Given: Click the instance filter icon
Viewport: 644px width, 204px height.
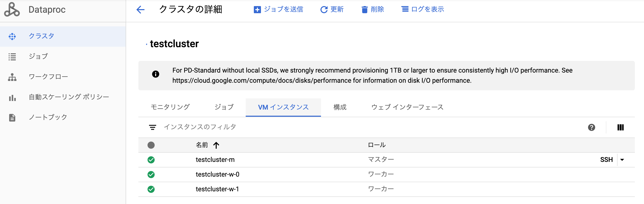Looking at the screenshot, I should coord(153,127).
